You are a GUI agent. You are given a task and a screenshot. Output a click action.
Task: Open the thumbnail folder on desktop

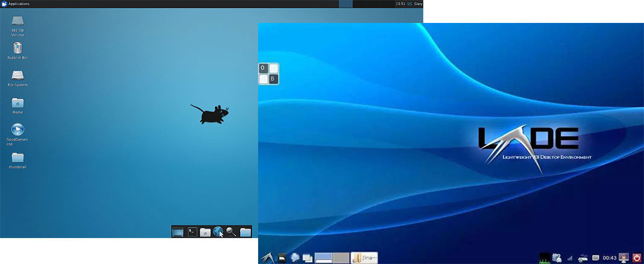coord(17,160)
